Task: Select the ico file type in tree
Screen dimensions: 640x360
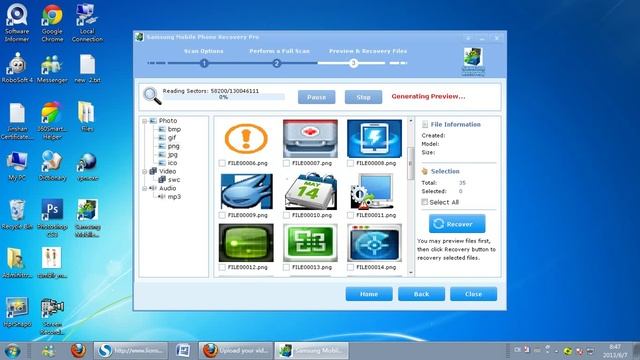Action: (x=172, y=163)
